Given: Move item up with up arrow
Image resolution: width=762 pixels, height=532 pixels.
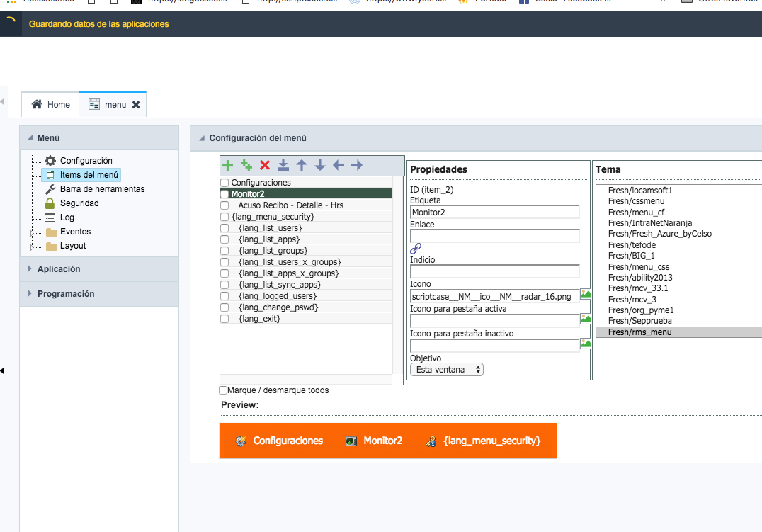Looking at the screenshot, I should coord(302,165).
